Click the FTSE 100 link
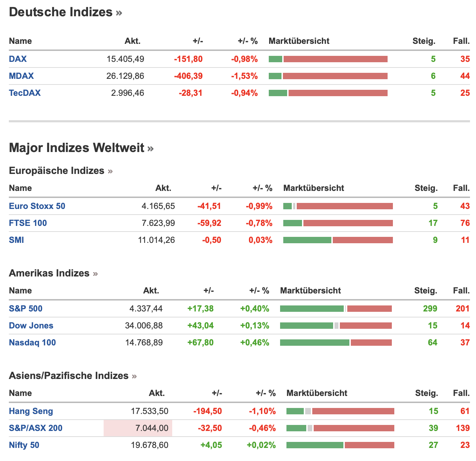This screenshot has height=461, width=476. (x=28, y=223)
